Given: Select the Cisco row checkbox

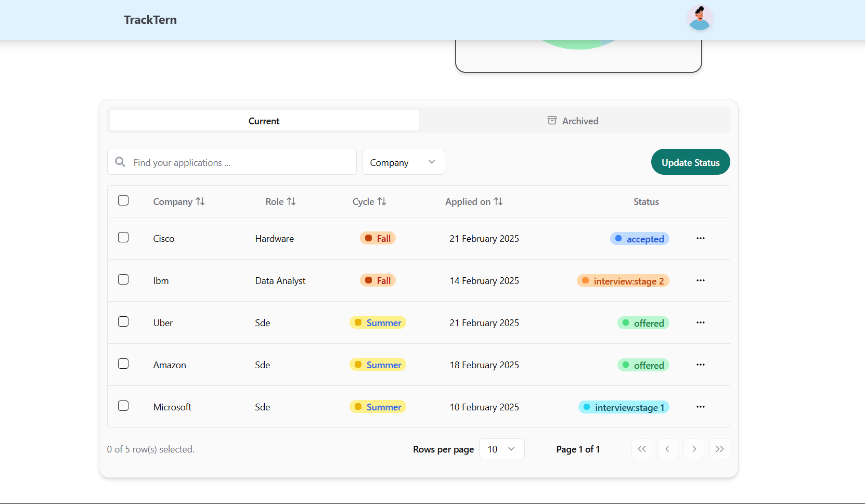Looking at the screenshot, I should (x=123, y=237).
